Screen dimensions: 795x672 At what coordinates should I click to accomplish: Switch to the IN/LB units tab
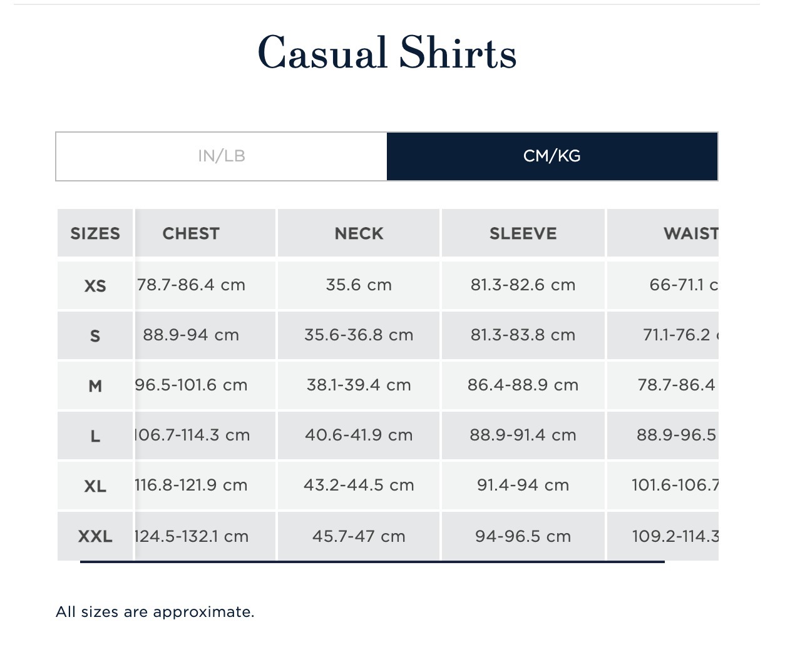[x=222, y=156]
